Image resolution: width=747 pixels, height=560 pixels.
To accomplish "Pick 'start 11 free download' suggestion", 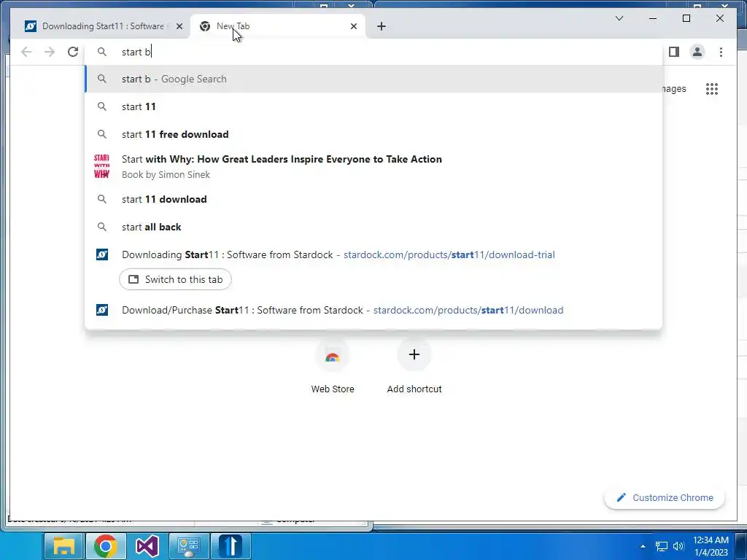I will click(373, 134).
